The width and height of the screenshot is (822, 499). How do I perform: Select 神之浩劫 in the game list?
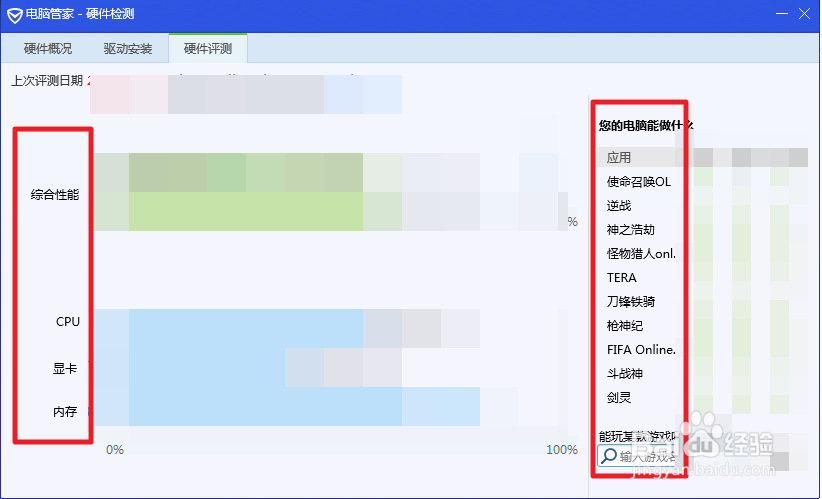tap(631, 230)
